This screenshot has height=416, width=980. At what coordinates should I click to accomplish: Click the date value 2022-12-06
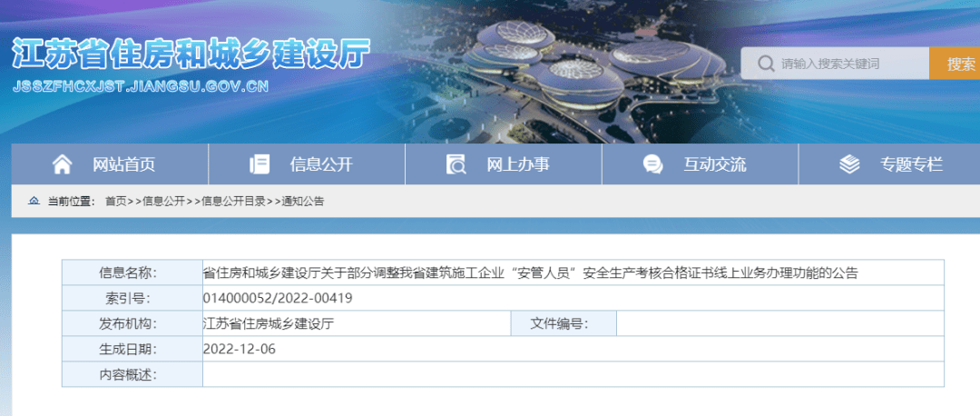[240, 349]
